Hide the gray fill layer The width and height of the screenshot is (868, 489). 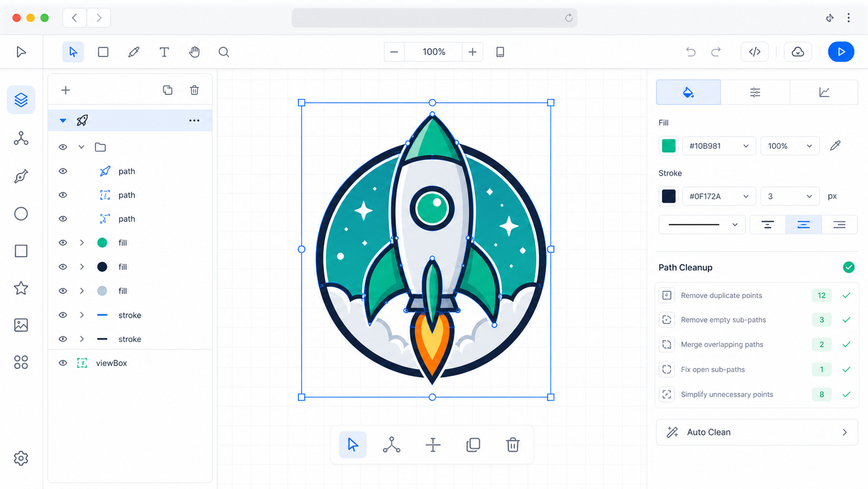[x=63, y=291]
